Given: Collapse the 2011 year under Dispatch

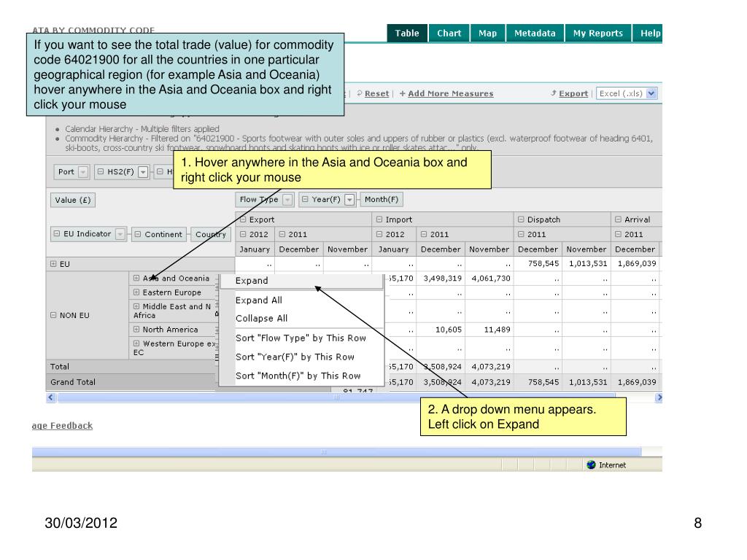Looking at the screenshot, I should [x=521, y=234].
